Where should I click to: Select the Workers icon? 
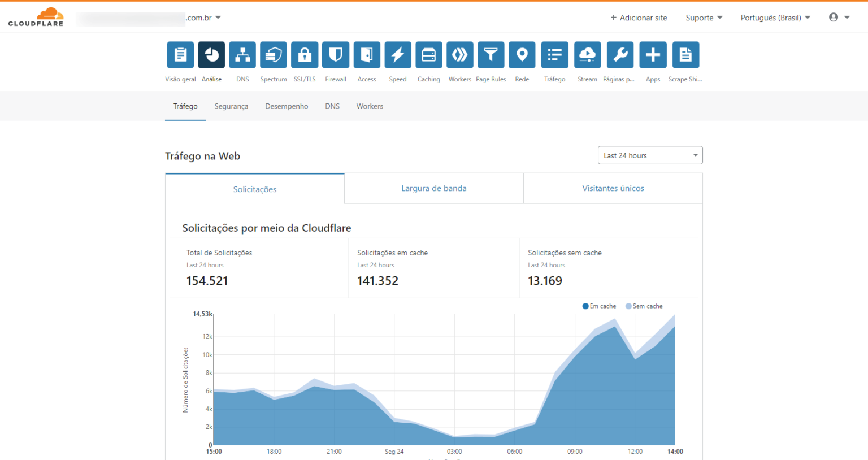[x=459, y=55]
